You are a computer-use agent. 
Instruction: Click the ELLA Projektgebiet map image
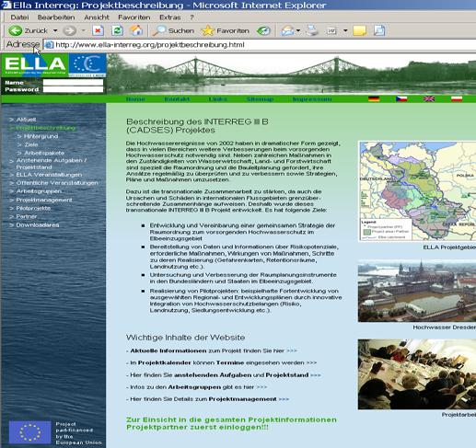[x=417, y=191]
